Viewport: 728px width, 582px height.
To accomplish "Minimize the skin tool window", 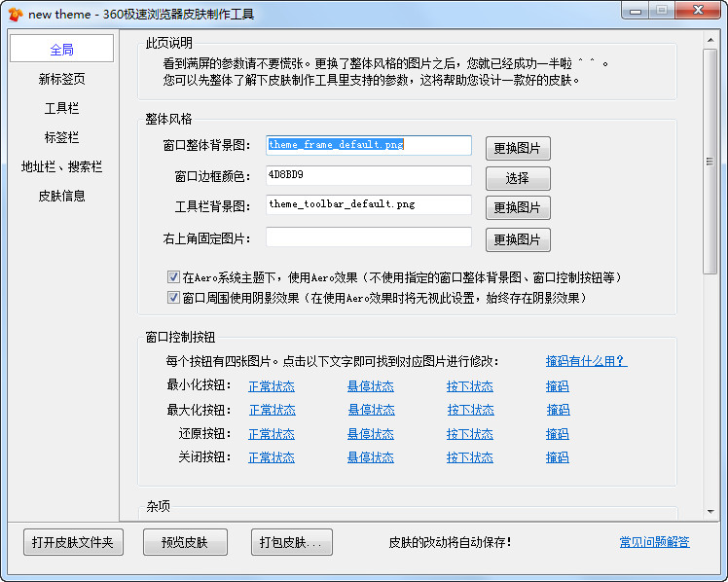I will [636, 11].
